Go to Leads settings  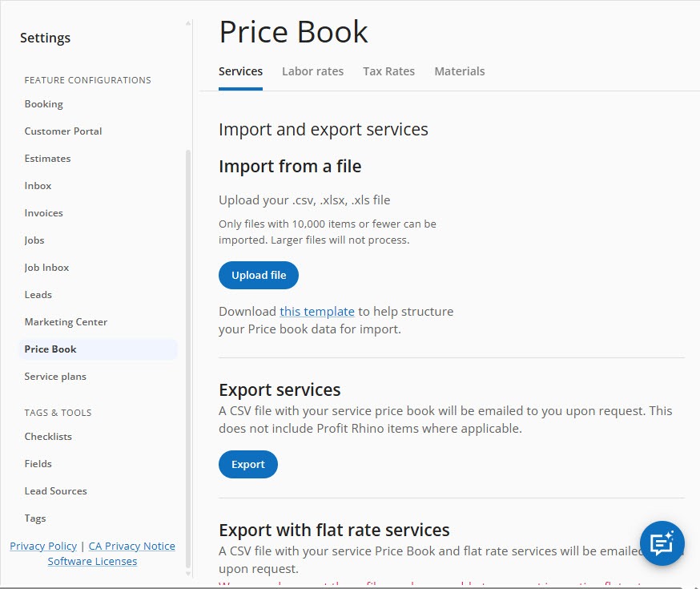point(38,295)
